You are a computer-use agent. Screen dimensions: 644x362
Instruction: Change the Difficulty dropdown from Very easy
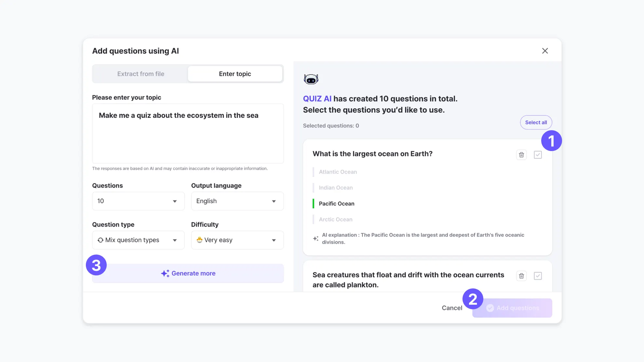pos(237,240)
